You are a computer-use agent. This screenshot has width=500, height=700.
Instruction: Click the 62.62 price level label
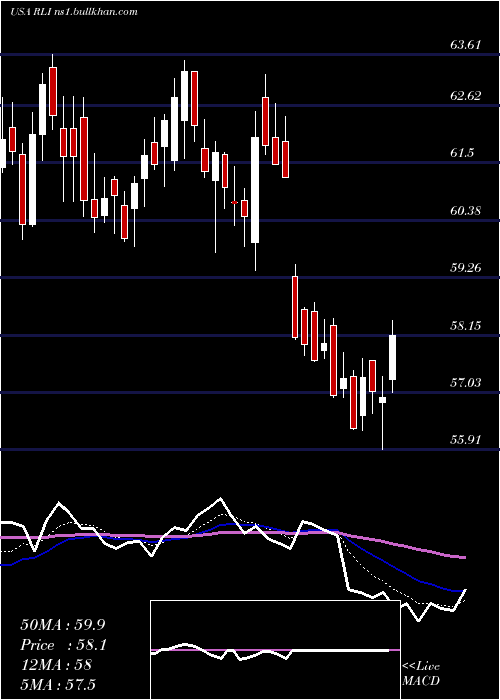(x=466, y=96)
